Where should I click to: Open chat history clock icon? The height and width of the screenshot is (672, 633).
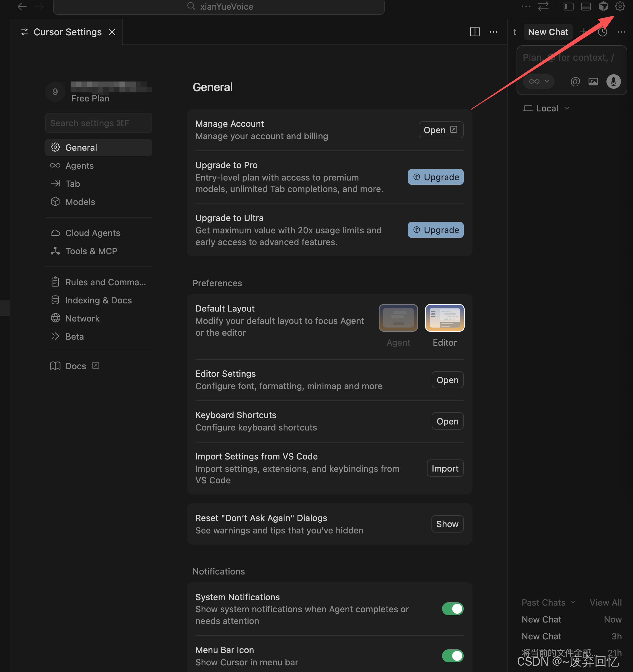tap(602, 32)
